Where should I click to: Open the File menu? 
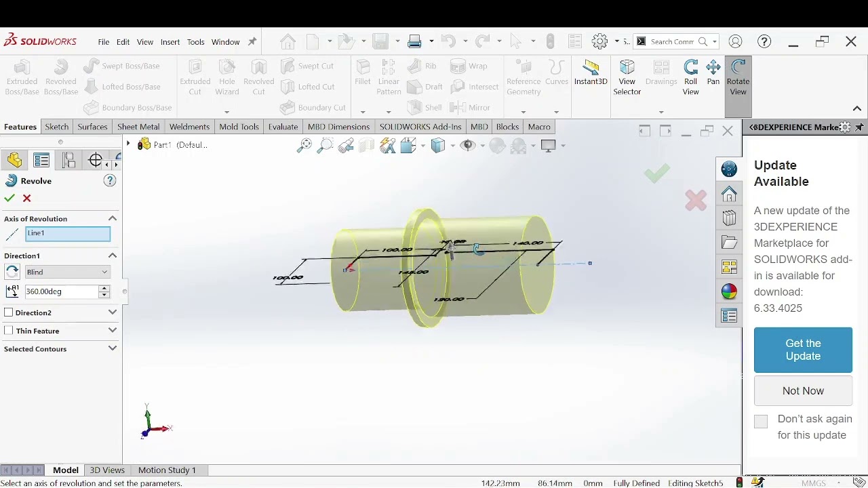click(x=104, y=42)
